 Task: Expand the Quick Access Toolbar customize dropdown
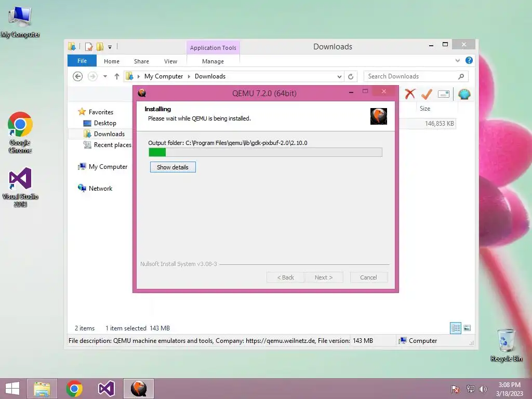pos(110,47)
